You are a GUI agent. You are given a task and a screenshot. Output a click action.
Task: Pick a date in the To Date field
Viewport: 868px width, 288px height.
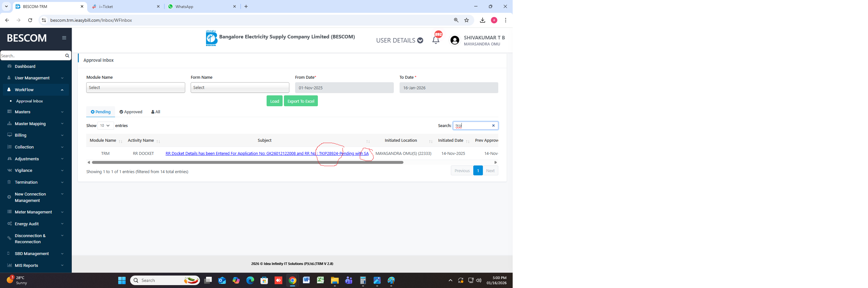[449, 88]
